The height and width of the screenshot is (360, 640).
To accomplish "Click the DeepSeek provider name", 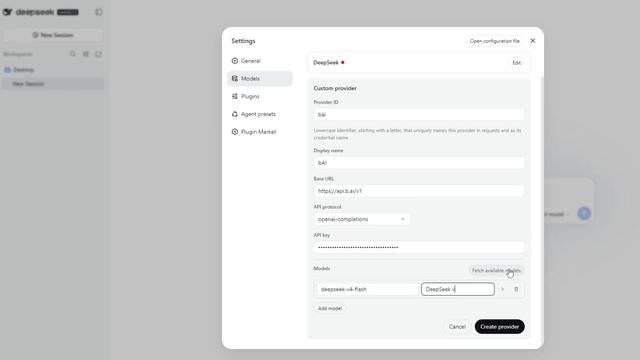I will 326,62.
